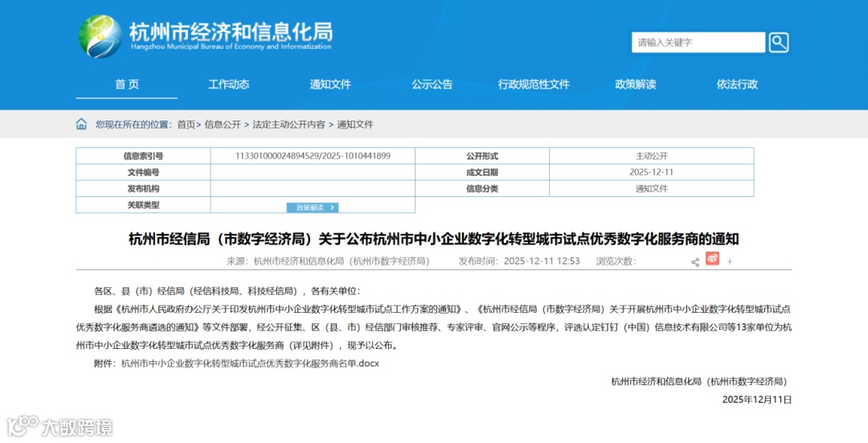Open the 依法行政 navigation tab
Screen dimensions: 868x443
(737, 84)
